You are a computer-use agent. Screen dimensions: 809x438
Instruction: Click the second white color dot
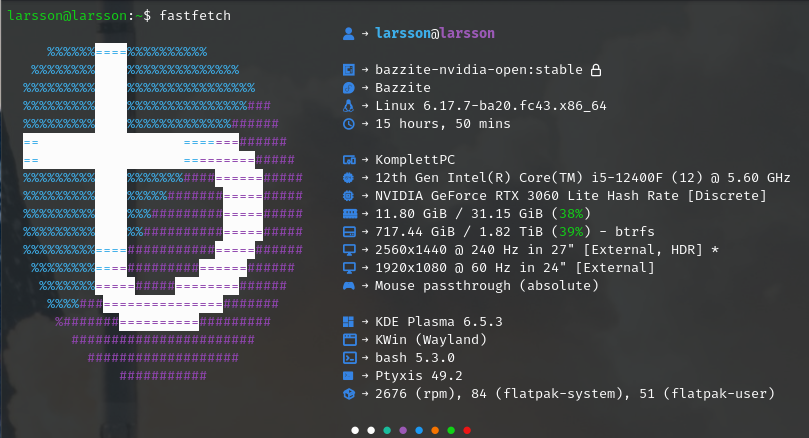pos(371,430)
